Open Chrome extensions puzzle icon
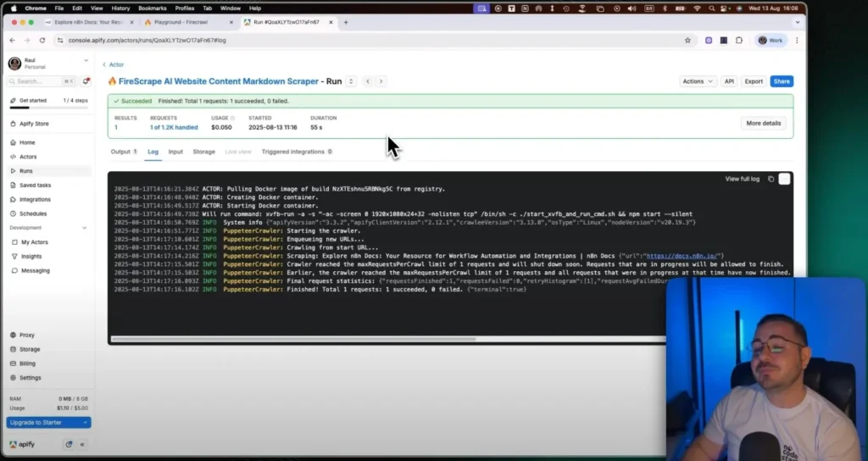 coord(739,41)
